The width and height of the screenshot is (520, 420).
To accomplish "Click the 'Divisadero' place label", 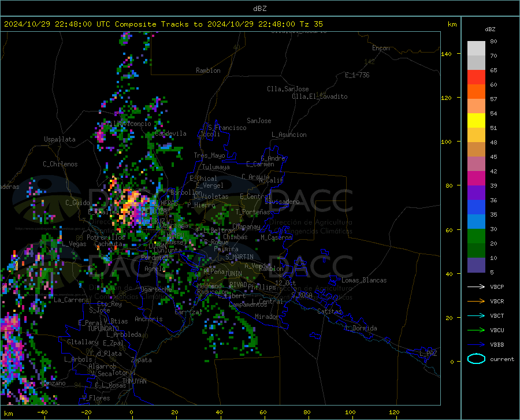I will (282, 202).
